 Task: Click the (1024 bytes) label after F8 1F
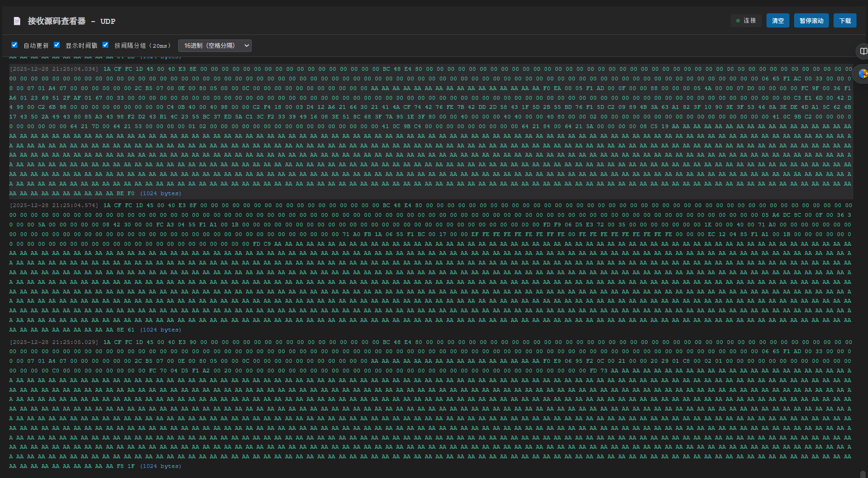[x=161, y=466]
